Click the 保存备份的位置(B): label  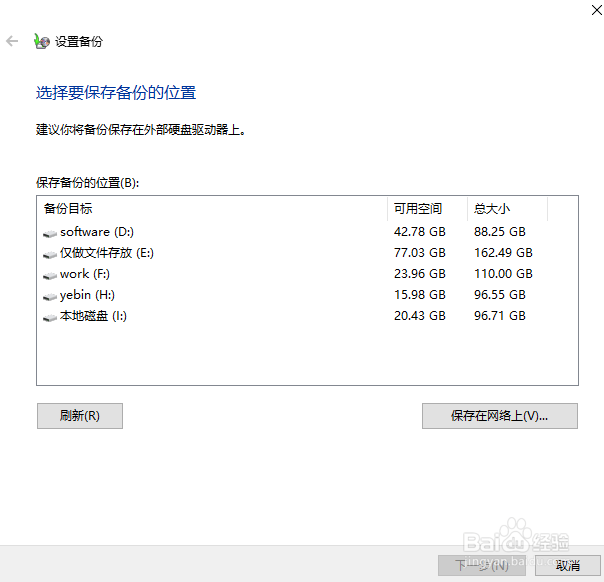[87, 183]
